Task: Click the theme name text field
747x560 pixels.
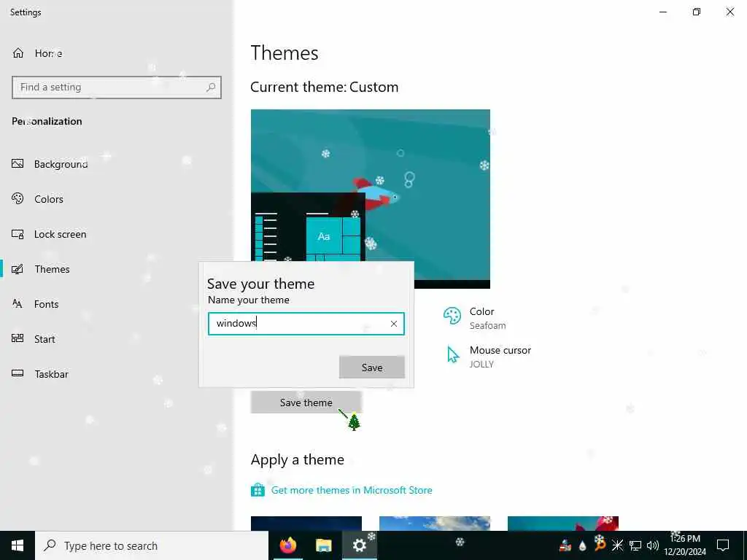Action: pos(306,324)
